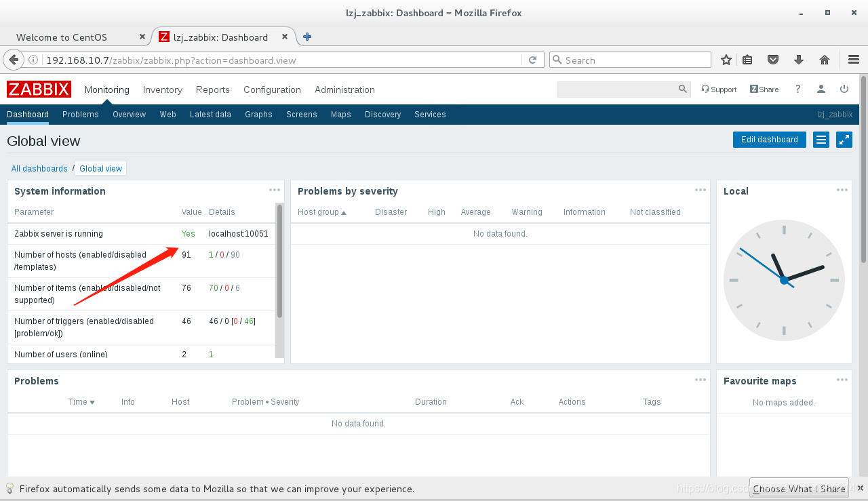Click the page vertical scrollbar
This screenshot has width=868, height=501.
click(863, 169)
